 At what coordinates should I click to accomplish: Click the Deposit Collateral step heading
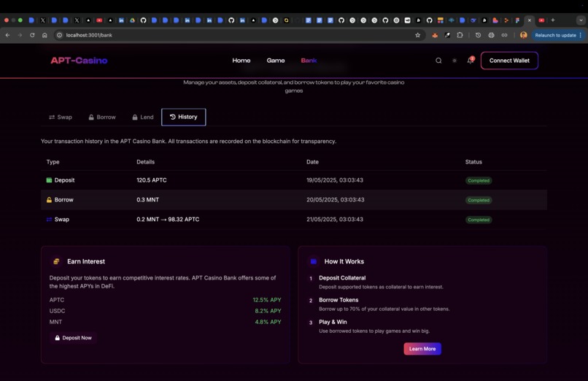click(342, 278)
